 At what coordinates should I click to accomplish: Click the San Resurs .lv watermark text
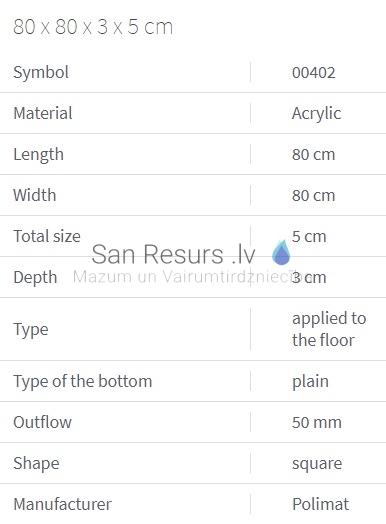pos(173,254)
